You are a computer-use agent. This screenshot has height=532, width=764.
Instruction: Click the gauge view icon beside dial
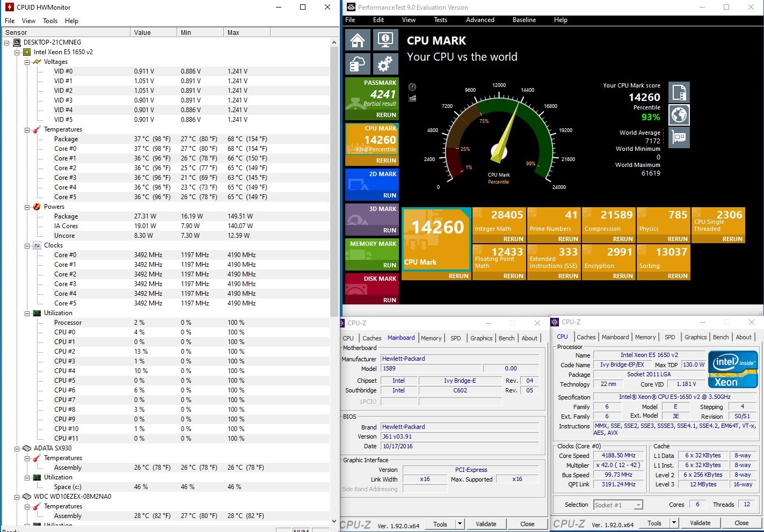[x=412, y=87]
